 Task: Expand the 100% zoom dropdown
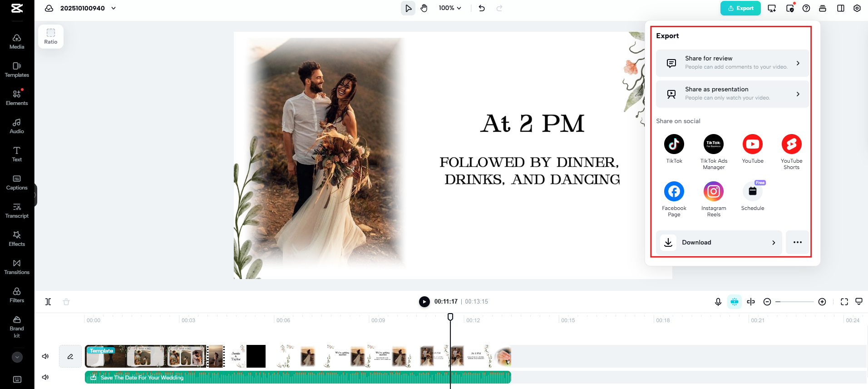click(449, 8)
